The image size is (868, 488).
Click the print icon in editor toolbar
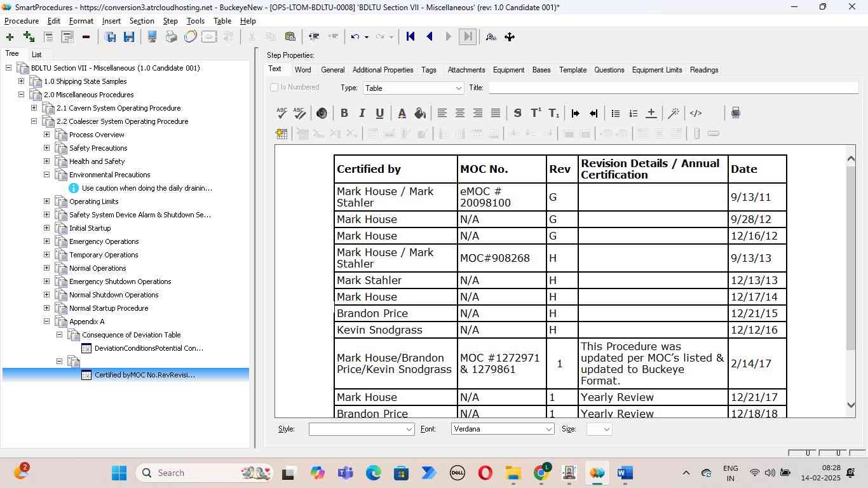point(735,113)
